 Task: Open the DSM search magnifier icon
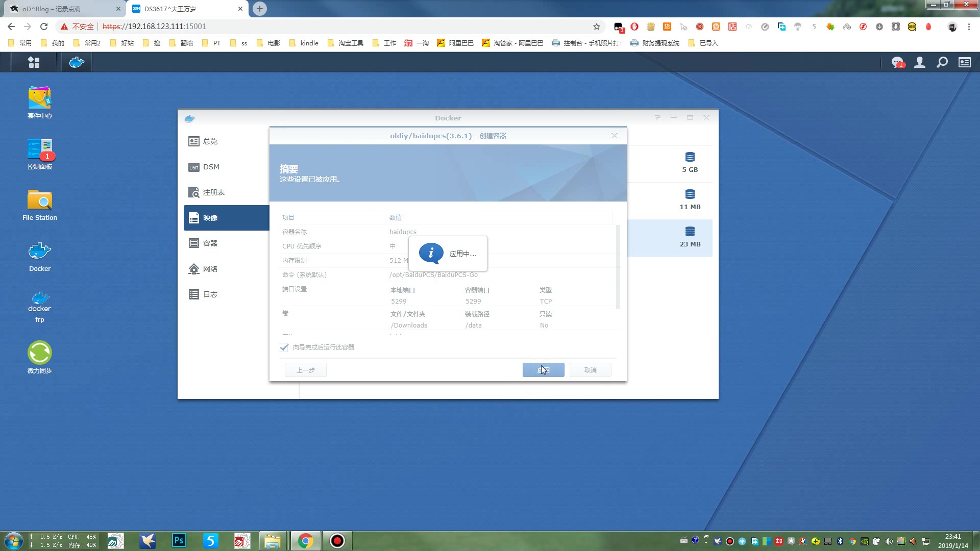point(942,62)
